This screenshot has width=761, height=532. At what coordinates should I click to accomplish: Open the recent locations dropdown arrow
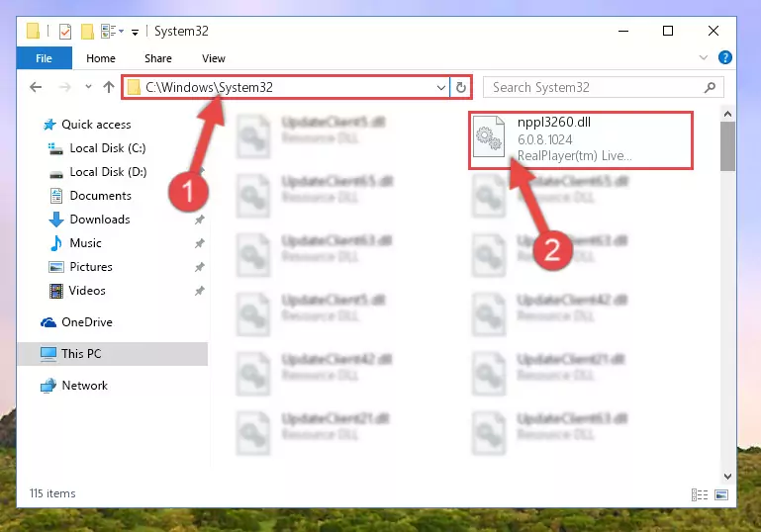point(88,87)
